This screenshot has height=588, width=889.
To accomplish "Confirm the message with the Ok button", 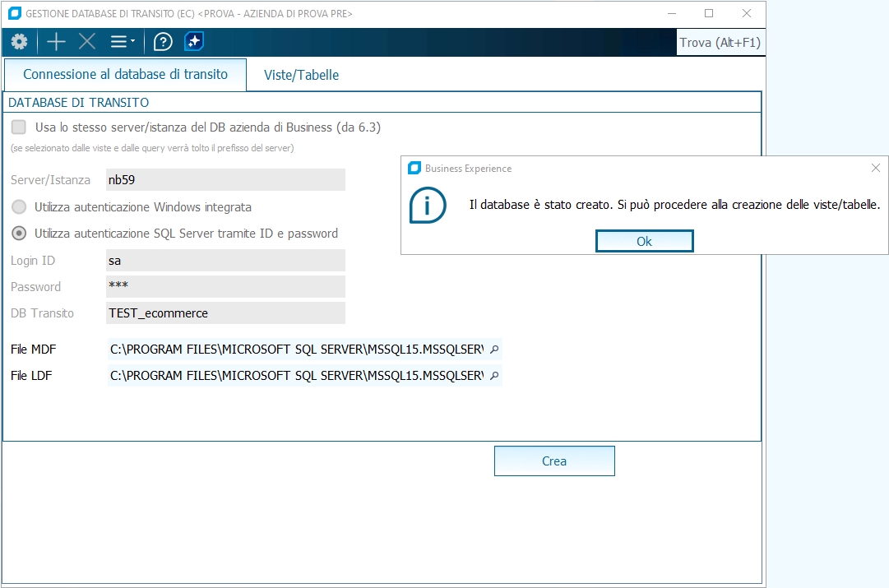I will (644, 241).
